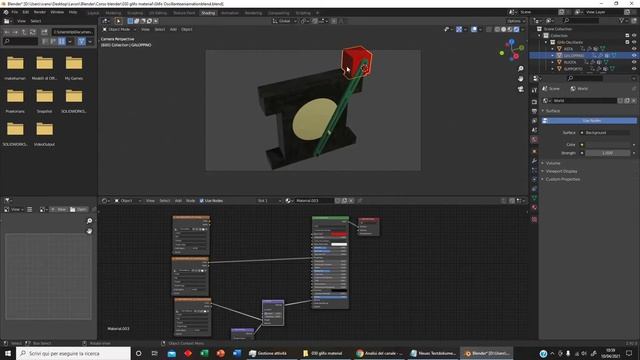This screenshot has height=360, width=640.
Task: Open the Modifiers properties tab
Action: pyautogui.click(x=534, y=161)
